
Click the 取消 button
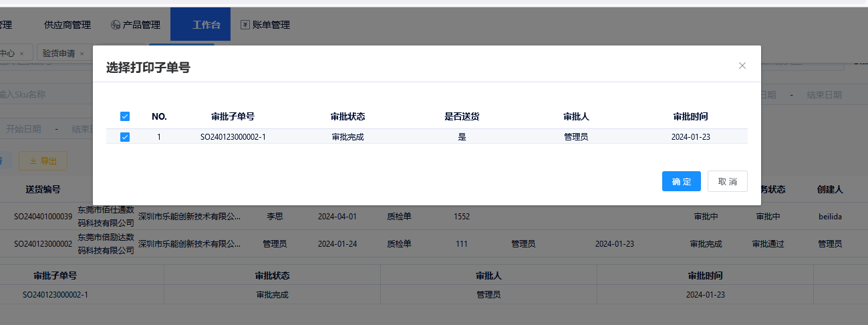(727, 181)
